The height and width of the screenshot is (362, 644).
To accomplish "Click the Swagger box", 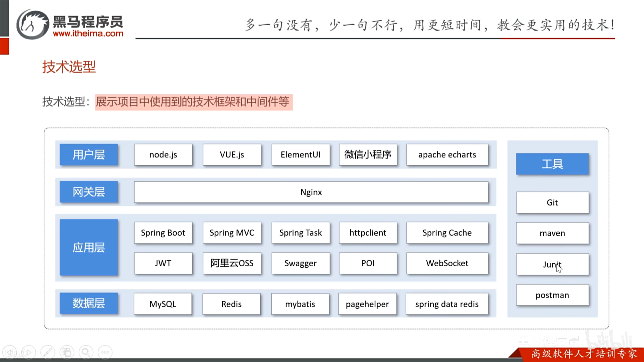I will pyautogui.click(x=301, y=263).
